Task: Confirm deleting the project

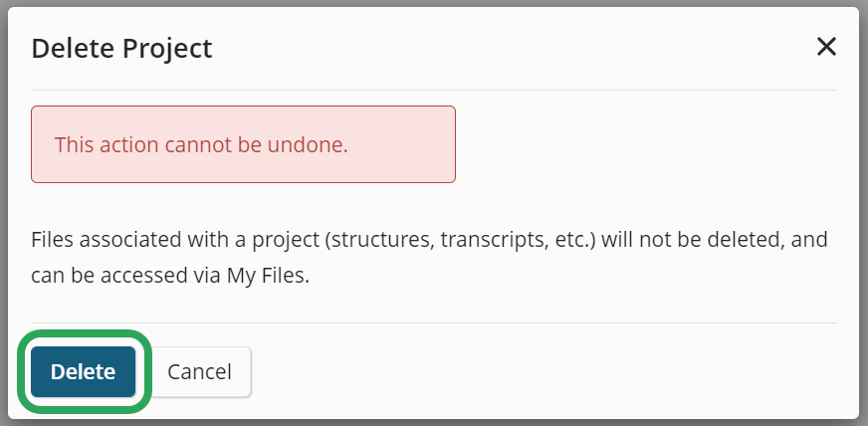Action: [83, 371]
